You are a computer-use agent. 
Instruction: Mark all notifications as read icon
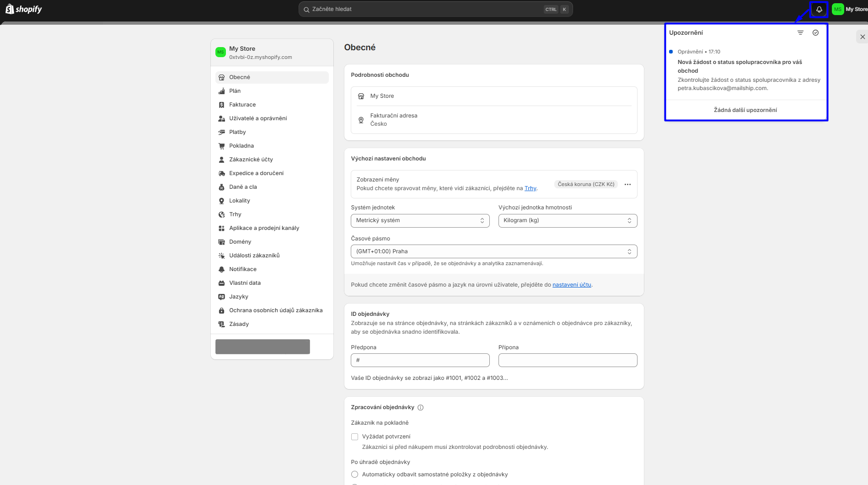click(x=815, y=32)
